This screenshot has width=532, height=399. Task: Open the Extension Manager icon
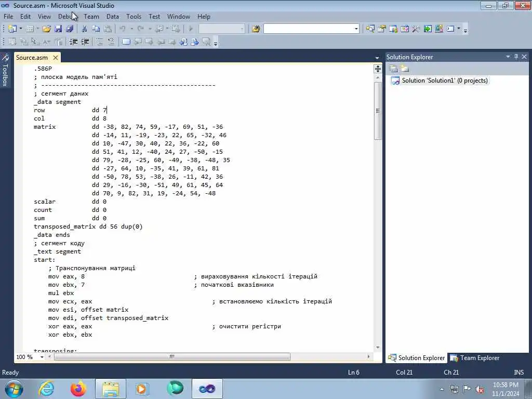click(x=438, y=29)
